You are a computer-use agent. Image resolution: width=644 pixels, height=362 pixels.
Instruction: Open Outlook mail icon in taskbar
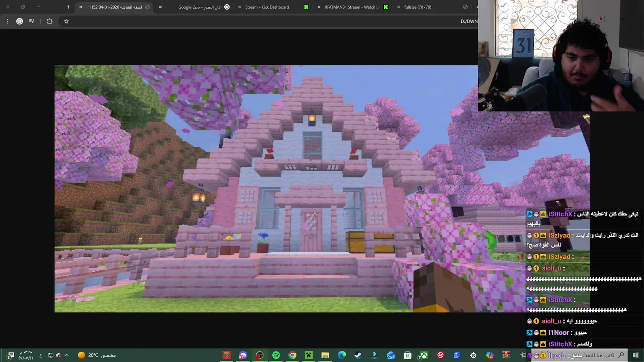point(391,355)
